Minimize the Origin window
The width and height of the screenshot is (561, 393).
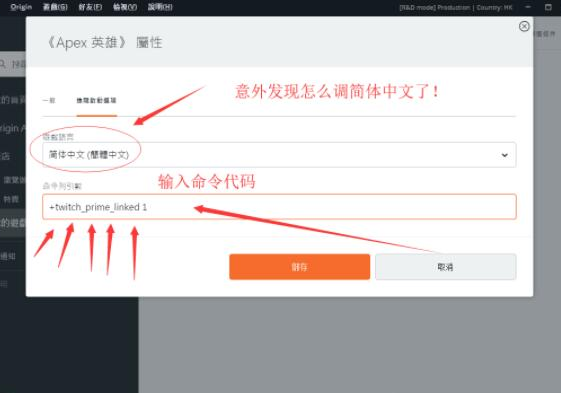(x=528, y=7)
